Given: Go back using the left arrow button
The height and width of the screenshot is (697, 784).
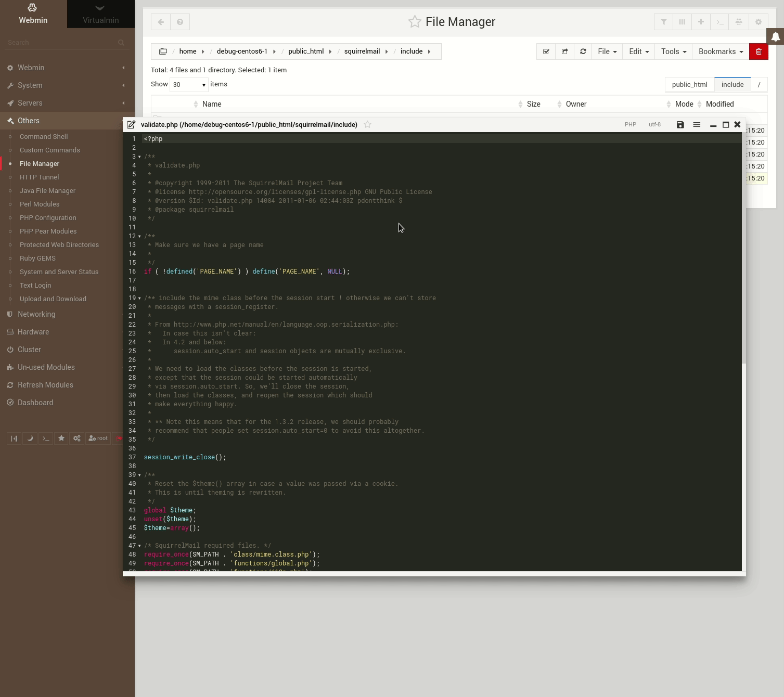Looking at the screenshot, I should 161,22.
